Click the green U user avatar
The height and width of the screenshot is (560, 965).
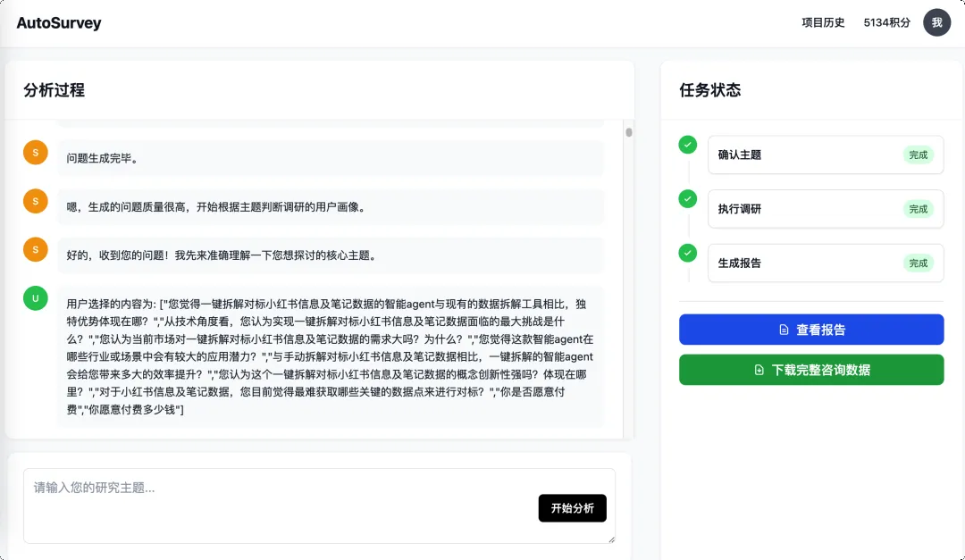36,299
